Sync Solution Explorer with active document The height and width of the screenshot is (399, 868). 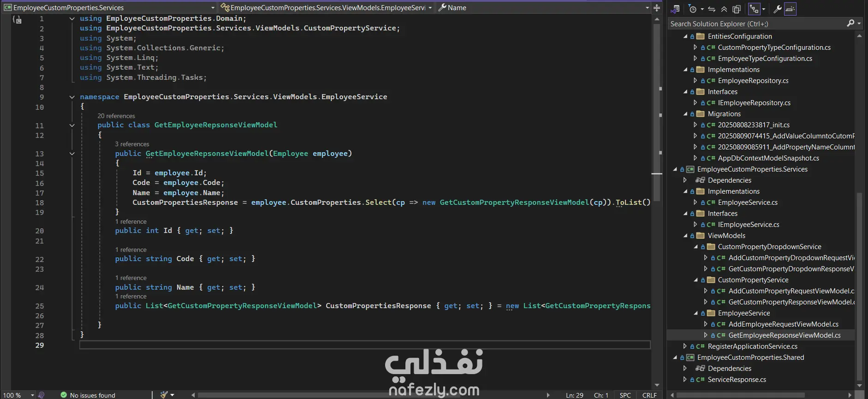pyautogui.click(x=712, y=9)
